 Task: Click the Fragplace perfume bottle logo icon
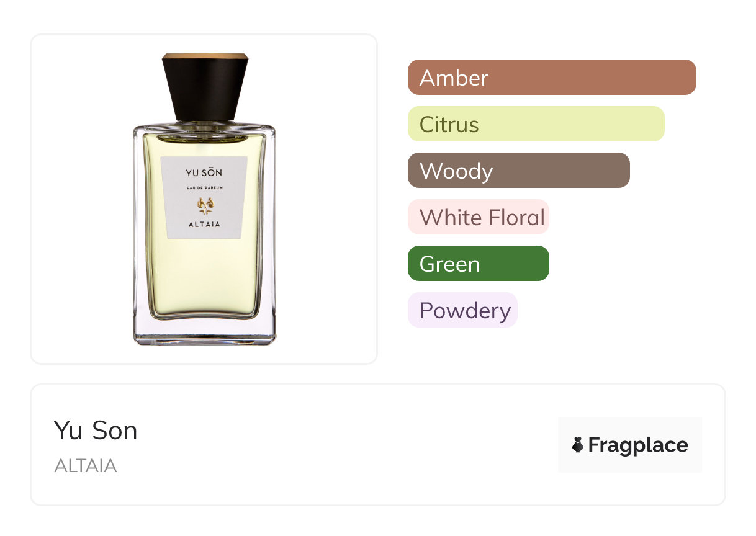[x=578, y=445]
